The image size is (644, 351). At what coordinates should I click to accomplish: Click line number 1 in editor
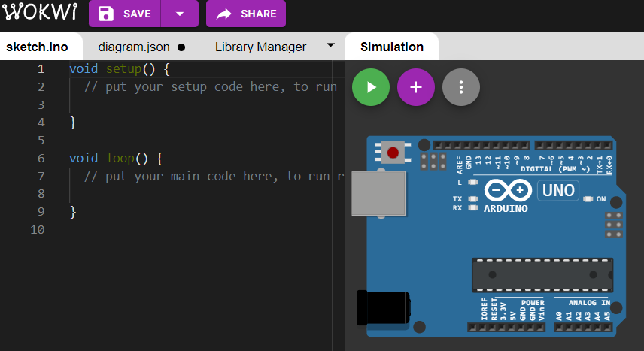click(41, 68)
